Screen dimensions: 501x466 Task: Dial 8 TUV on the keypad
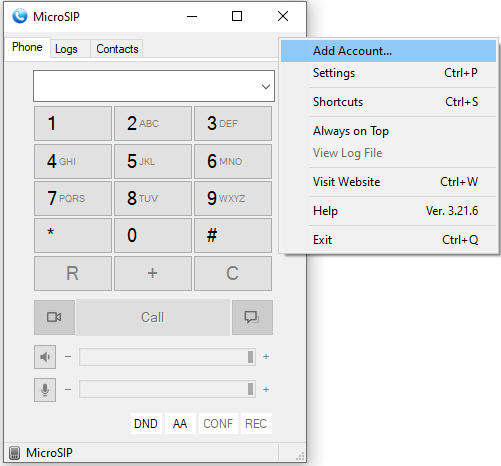pos(153,198)
